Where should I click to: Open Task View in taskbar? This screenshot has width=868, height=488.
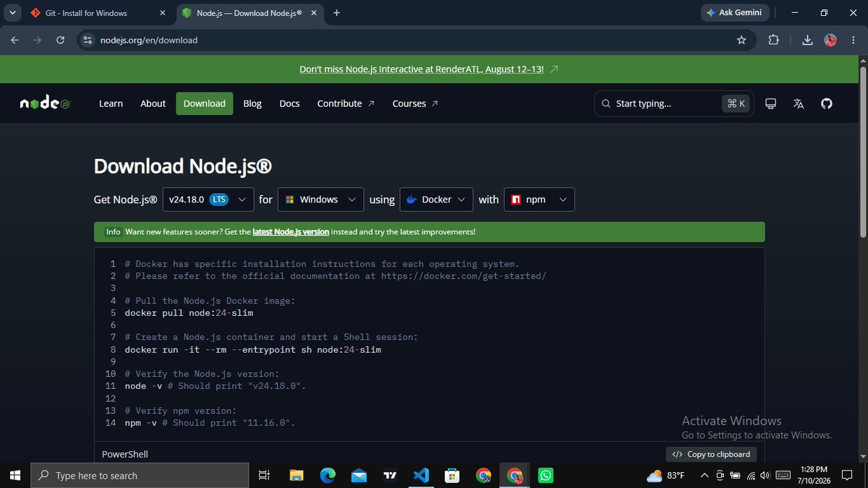(265, 475)
